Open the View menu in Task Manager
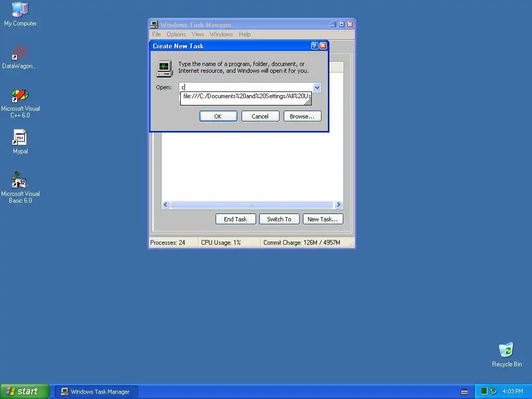 (197, 34)
